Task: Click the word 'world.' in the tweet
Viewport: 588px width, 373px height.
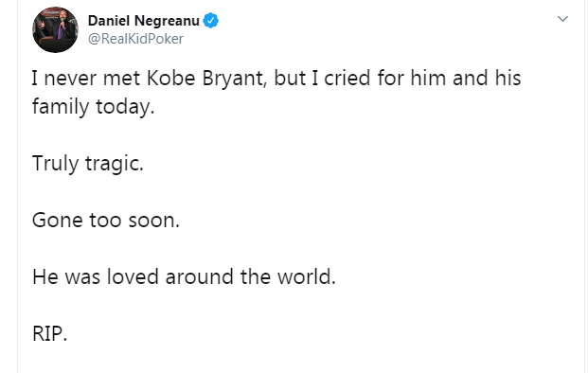Action: pyautogui.click(x=307, y=277)
